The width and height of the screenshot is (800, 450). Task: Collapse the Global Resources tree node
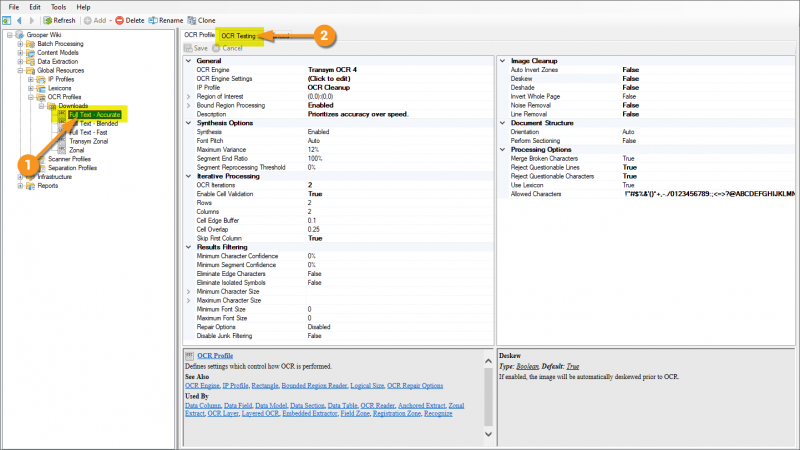(x=20, y=70)
